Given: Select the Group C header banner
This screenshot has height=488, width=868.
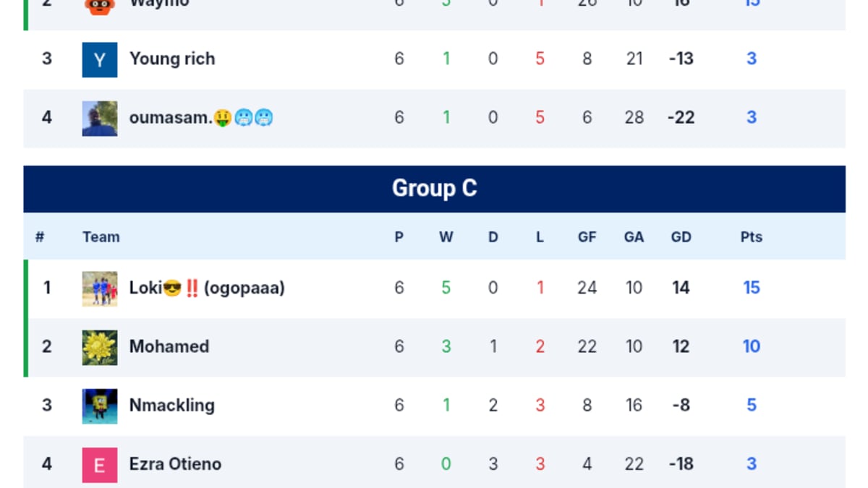Looking at the screenshot, I should pyautogui.click(x=434, y=189).
